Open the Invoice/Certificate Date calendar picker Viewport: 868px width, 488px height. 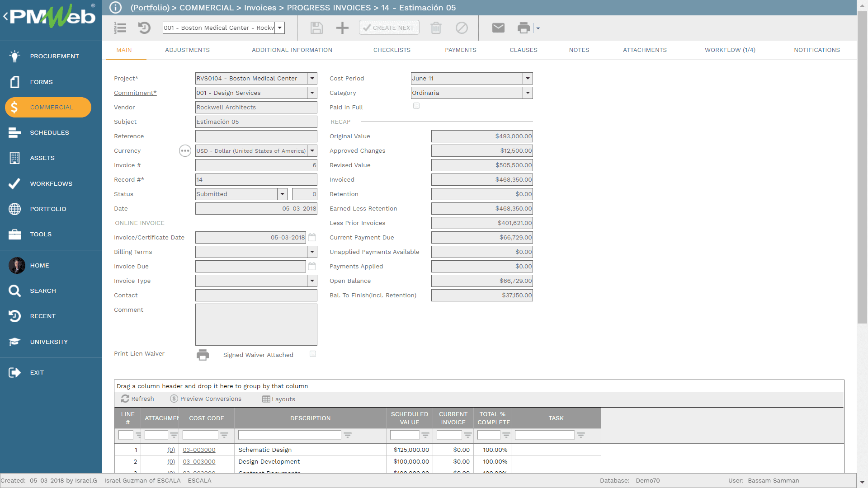[x=312, y=237]
